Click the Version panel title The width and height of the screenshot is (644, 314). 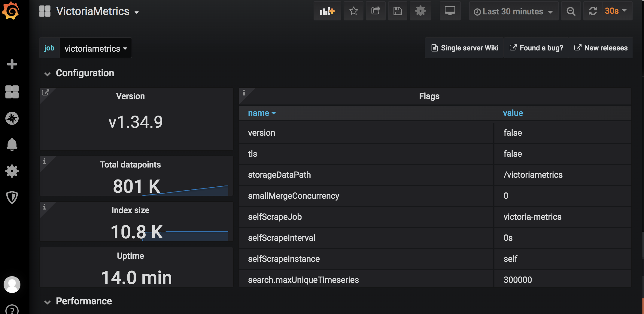(130, 96)
